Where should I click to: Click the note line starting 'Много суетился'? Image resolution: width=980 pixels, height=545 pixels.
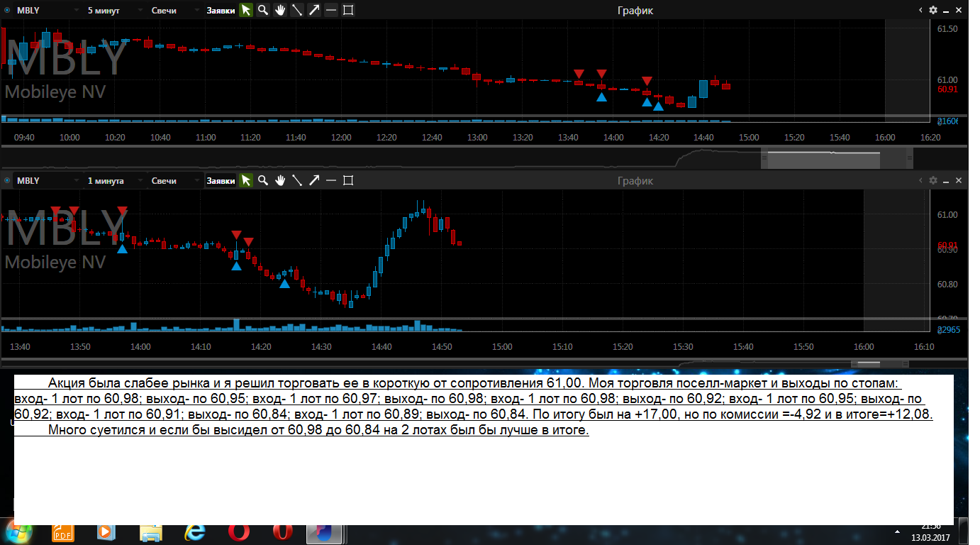coord(318,430)
